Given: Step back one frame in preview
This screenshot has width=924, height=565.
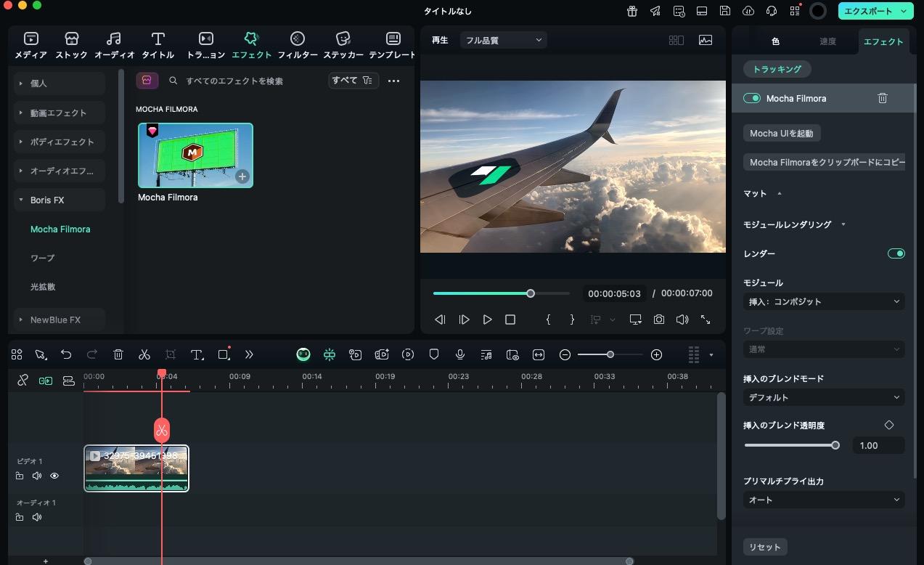Looking at the screenshot, I should (x=440, y=320).
